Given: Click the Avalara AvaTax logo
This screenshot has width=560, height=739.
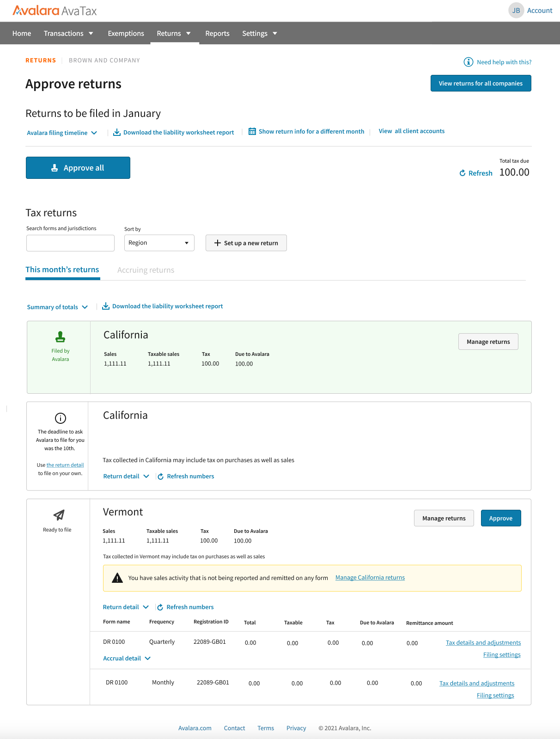Looking at the screenshot, I should click(x=55, y=10).
